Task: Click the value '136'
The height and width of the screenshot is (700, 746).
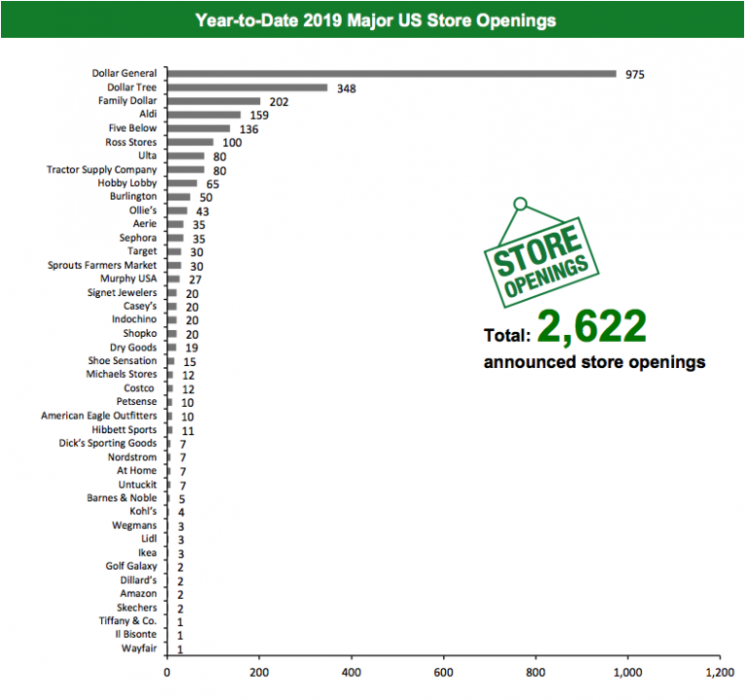Action: pos(249,129)
